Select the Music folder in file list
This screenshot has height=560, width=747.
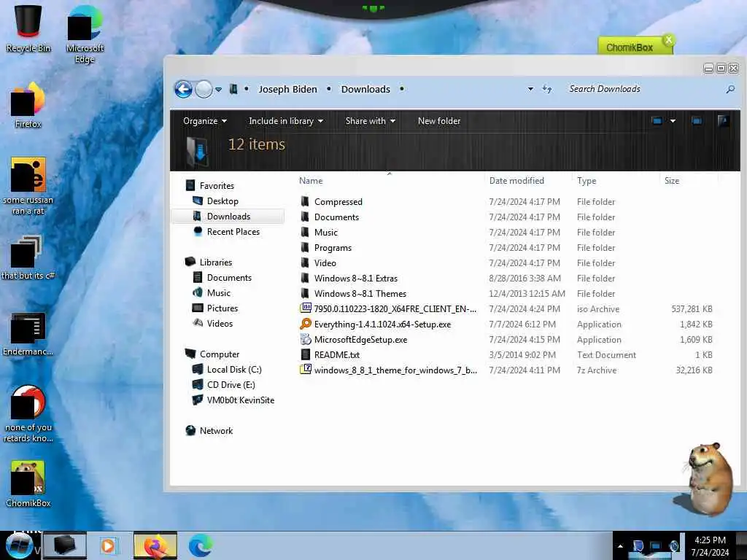(x=326, y=232)
